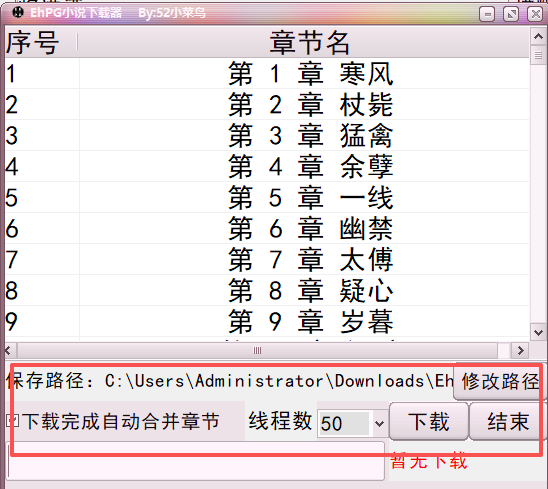Image resolution: width=548 pixels, height=489 pixels.
Task: Click the scroll down arrow of chapter list
Action: click(x=538, y=332)
